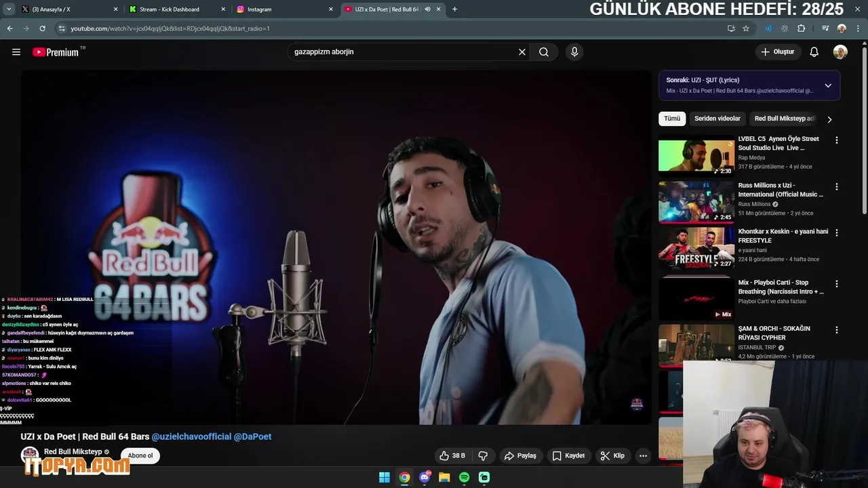The height and width of the screenshot is (488, 868).
Task: Open Spotify from the taskbar
Action: pyautogui.click(x=465, y=477)
